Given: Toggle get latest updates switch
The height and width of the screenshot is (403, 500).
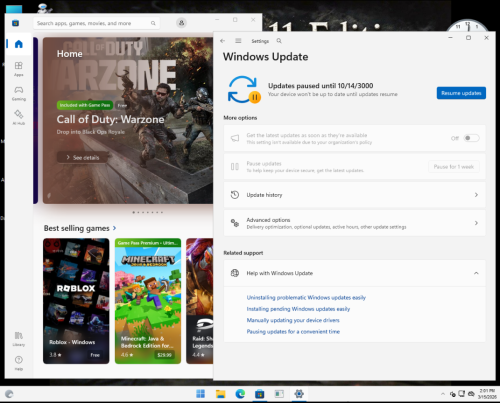Looking at the screenshot, I should (471, 138).
